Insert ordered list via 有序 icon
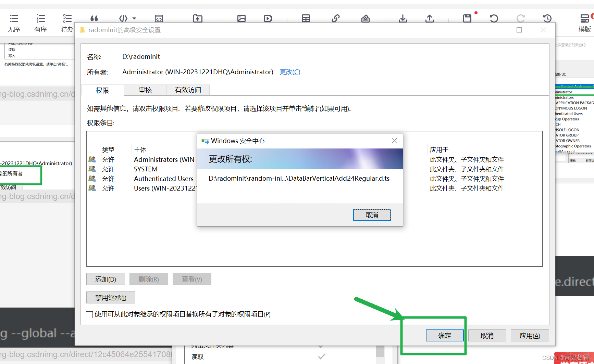 click(x=41, y=23)
